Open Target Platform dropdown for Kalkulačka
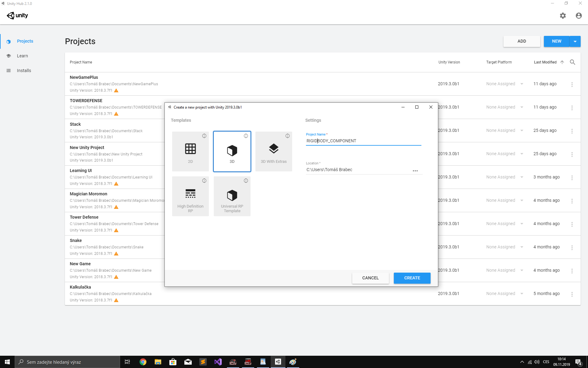This screenshot has width=588, height=368. 522,294
